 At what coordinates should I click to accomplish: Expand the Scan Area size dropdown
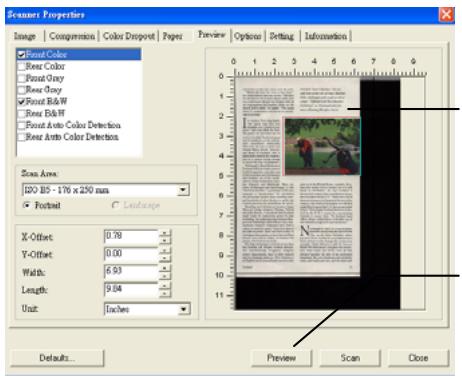point(183,190)
